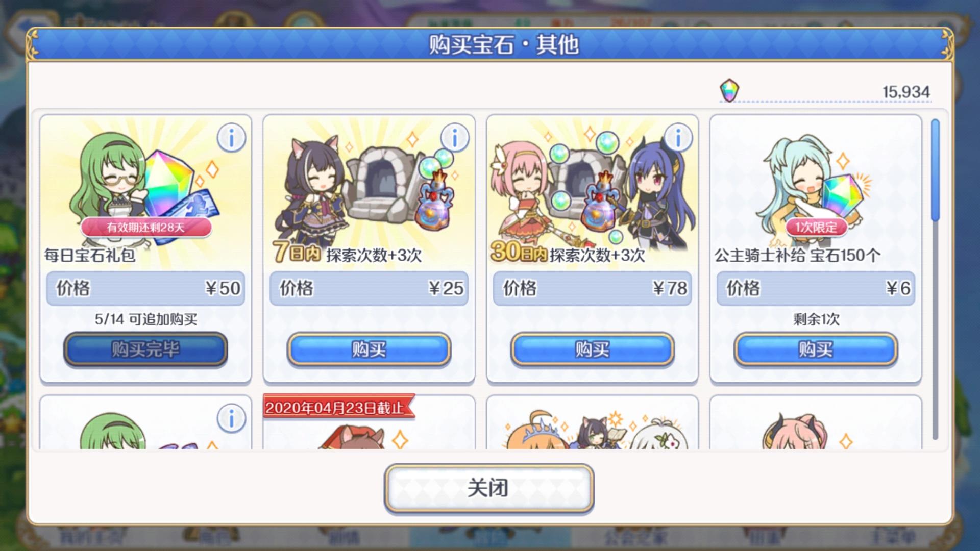Buy the 7-day exploration pack for ¥25
The width and height of the screenshot is (980, 551).
point(369,349)
